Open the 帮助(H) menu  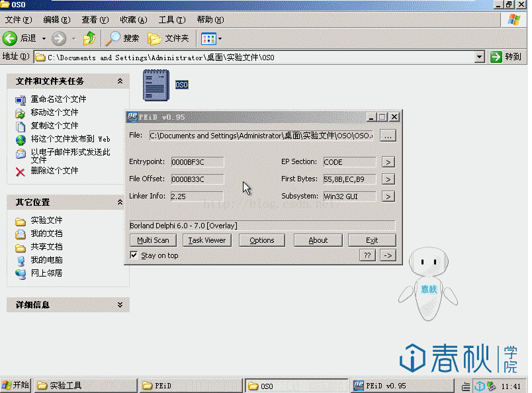[210, 20]
